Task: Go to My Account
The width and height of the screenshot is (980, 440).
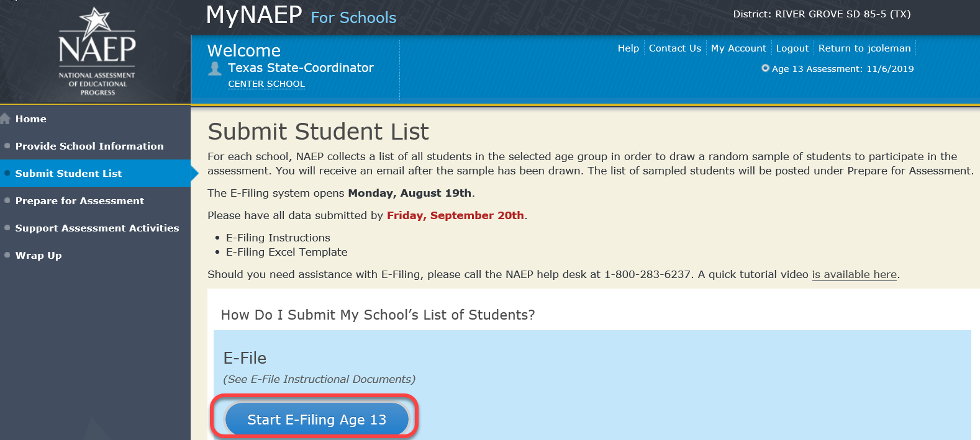Action: [x=738, y=48]
